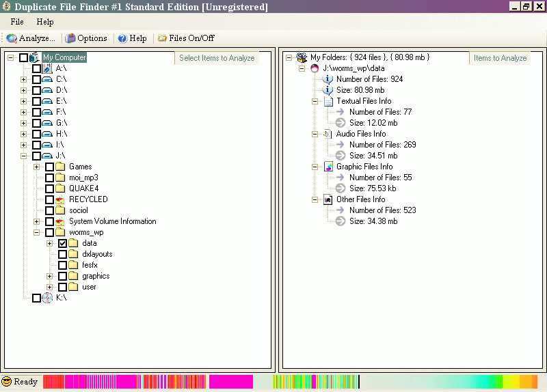The height and width of the screenshot is (392, 547).
Task: Check the moi_mp3 folder checkbox
Action: click(49, 178)
